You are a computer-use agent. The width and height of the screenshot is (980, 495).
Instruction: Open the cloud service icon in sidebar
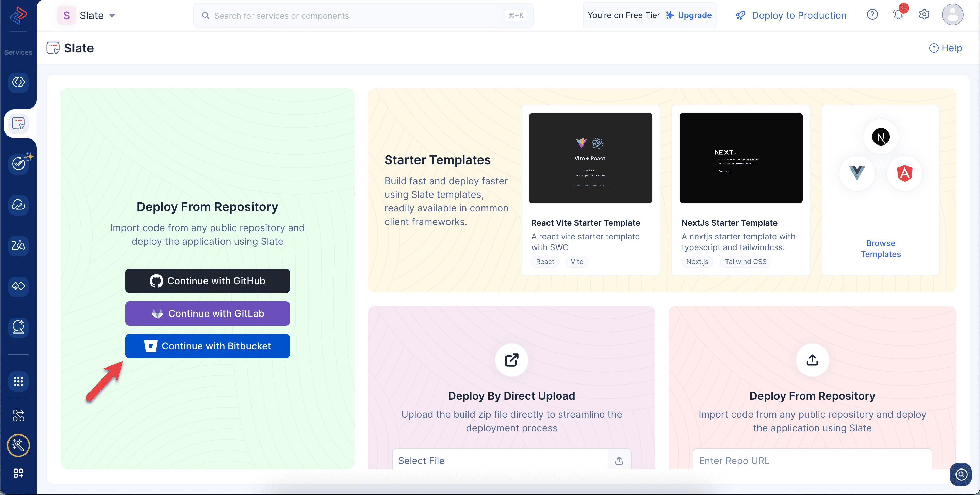(x=18, y=205)
